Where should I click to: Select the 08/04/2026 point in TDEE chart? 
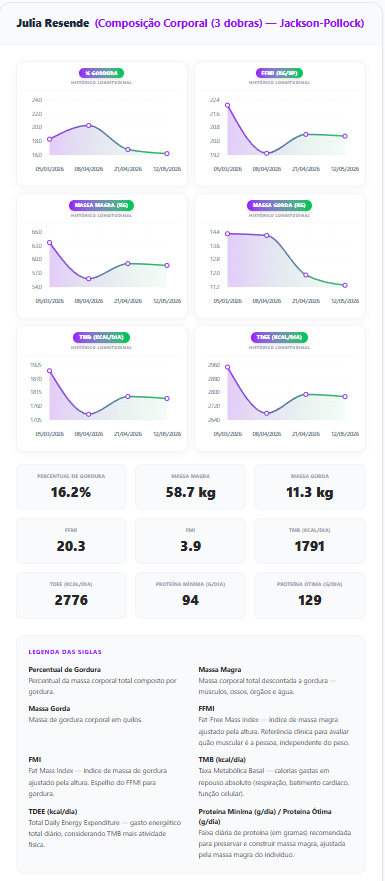[x=267, y=414]
